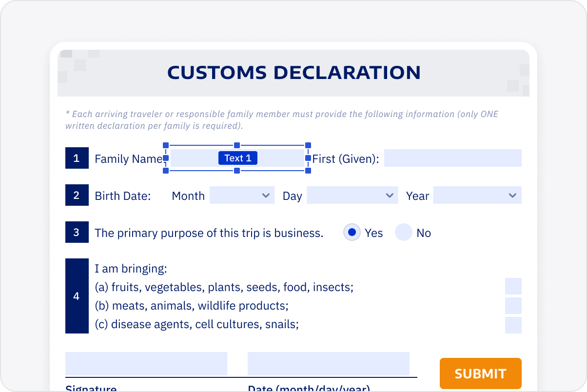Click the Date (month/day/year) field
This screenshot has width=587, height=392.
[x=329, y=364]
